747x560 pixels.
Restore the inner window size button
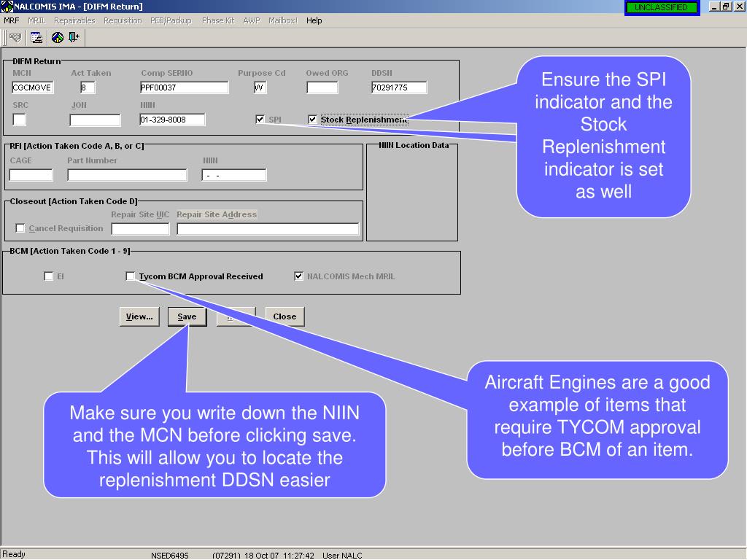point(726,7)
